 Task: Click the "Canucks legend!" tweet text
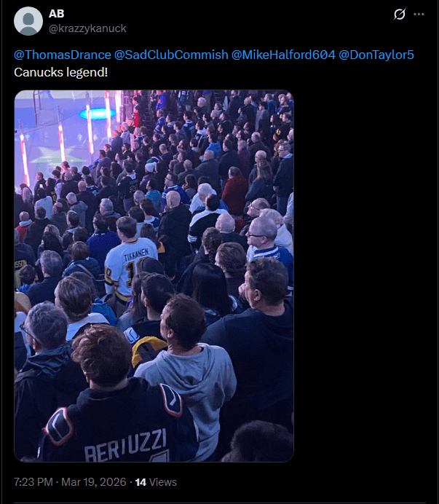(60, 72)
